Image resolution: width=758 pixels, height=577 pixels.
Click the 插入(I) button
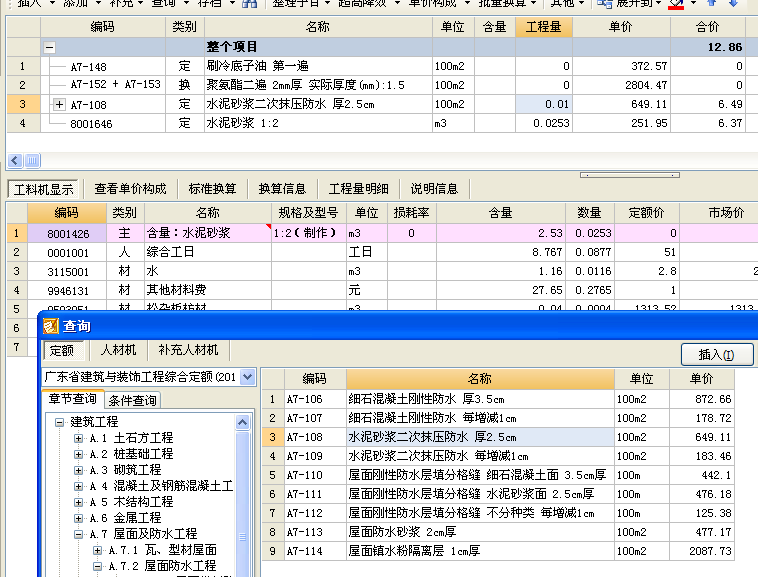tap(717, 355)
